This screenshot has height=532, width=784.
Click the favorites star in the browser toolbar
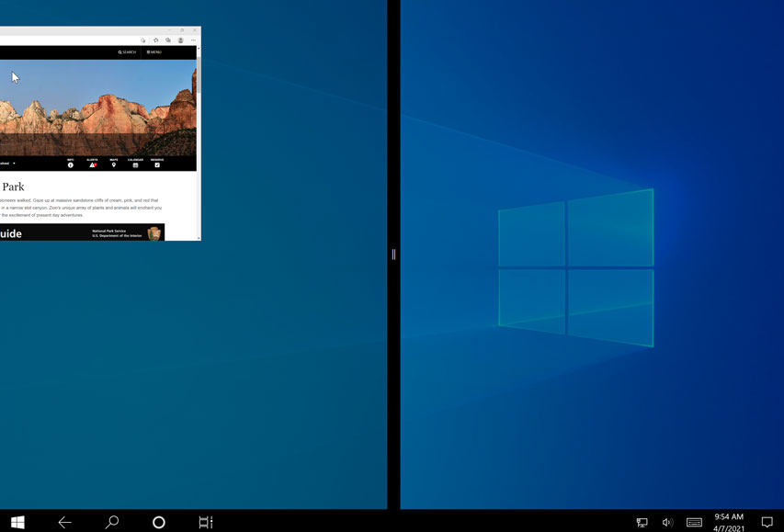[156, 40]
